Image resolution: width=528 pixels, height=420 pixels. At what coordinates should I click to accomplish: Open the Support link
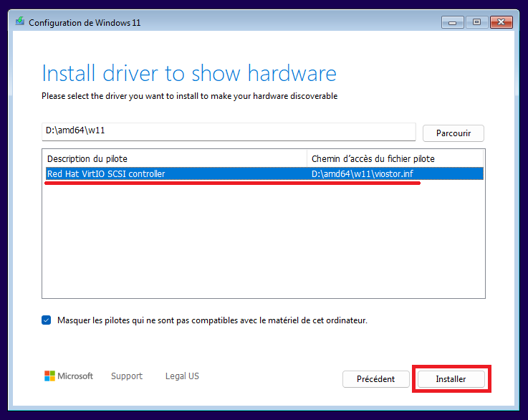coord(127,376)
